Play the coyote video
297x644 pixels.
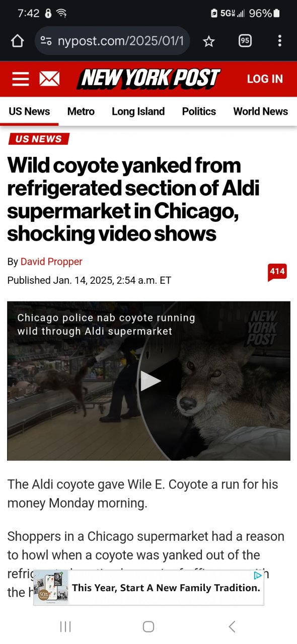(x=149, y=381)
